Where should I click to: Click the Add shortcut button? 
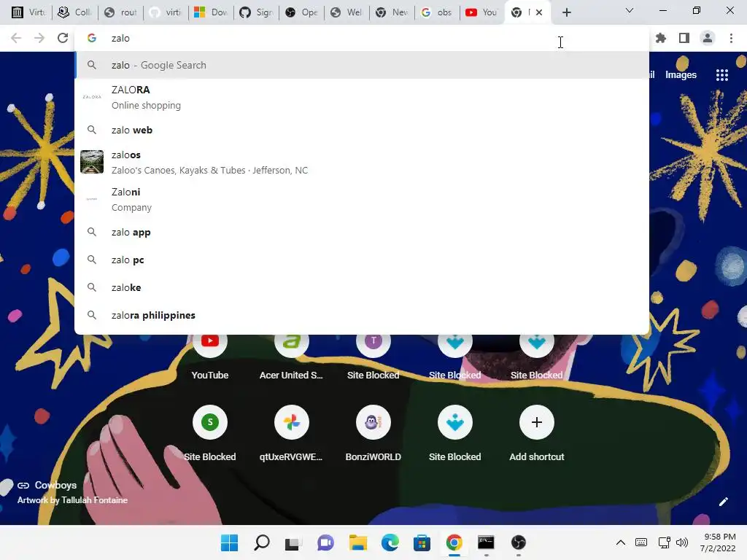click(x=536, y=432)
